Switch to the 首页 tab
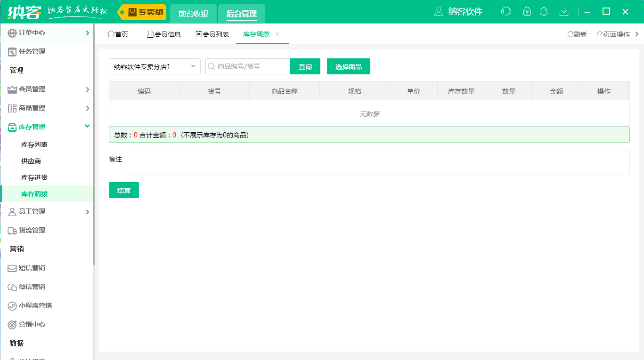 pyautogui.click(x=118, y=34)
